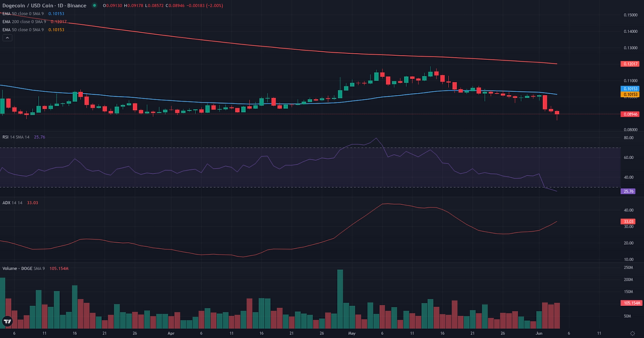The height and width of the screenshot is (338, 644).
Task: Click the 0.14000 price axis label
Action: (630, 32)
